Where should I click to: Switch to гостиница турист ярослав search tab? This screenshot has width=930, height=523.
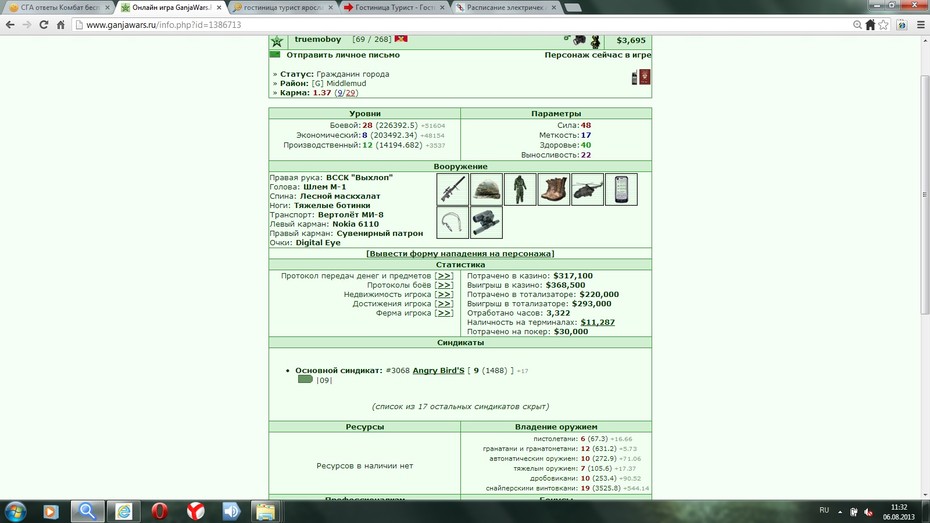282,8
